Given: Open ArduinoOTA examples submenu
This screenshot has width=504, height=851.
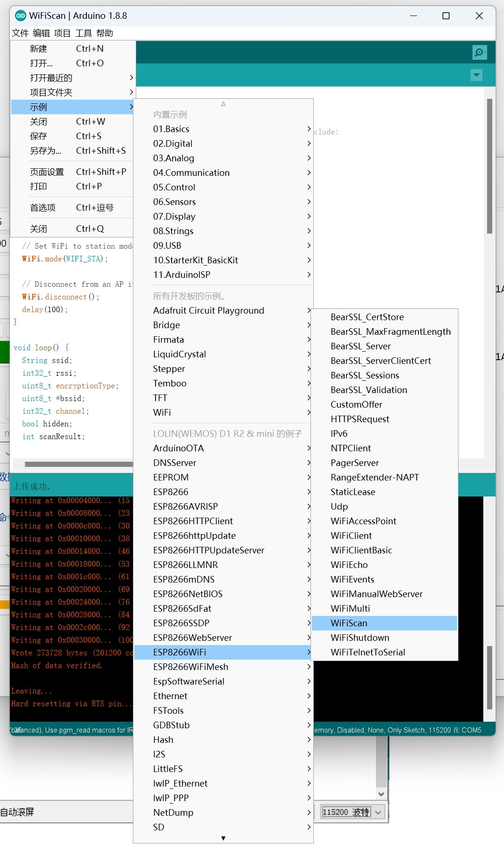Looking at the screenshot, I should coord(223,448).
